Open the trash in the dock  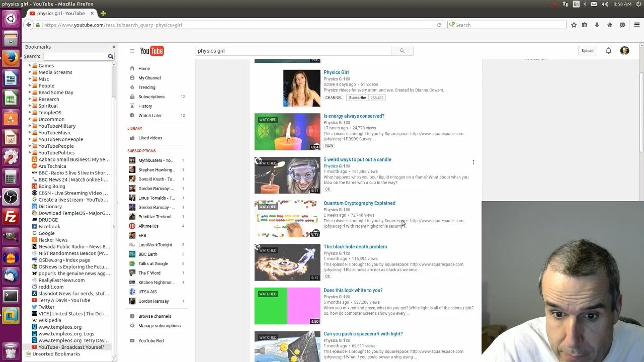11,349
